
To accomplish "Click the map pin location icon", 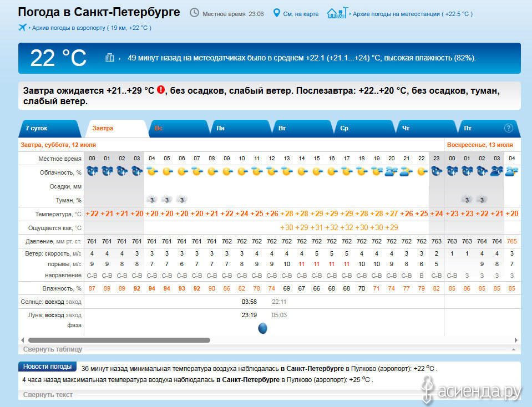I will tap(276, 13).
